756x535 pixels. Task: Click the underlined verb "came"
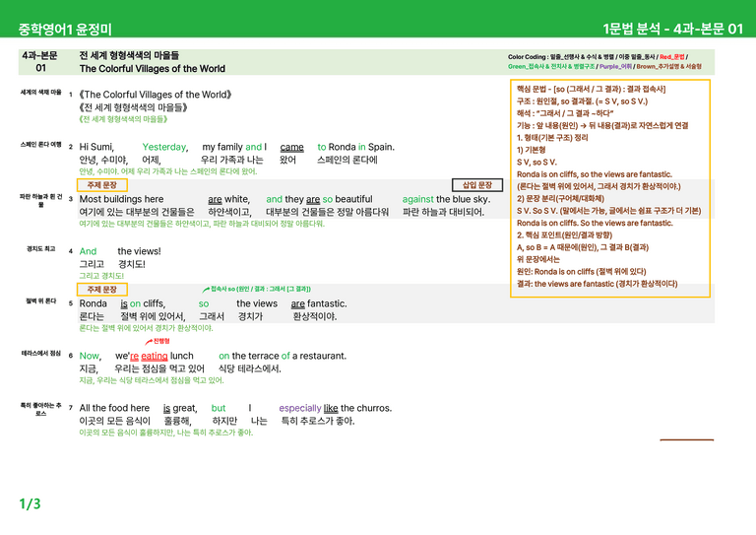tap(291, 147)
